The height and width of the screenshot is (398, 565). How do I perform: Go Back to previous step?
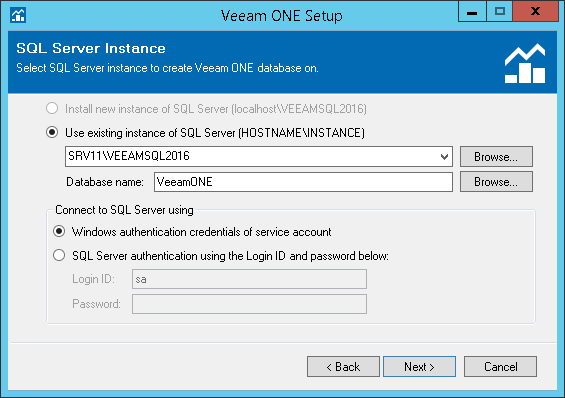(x=343, y=367)
